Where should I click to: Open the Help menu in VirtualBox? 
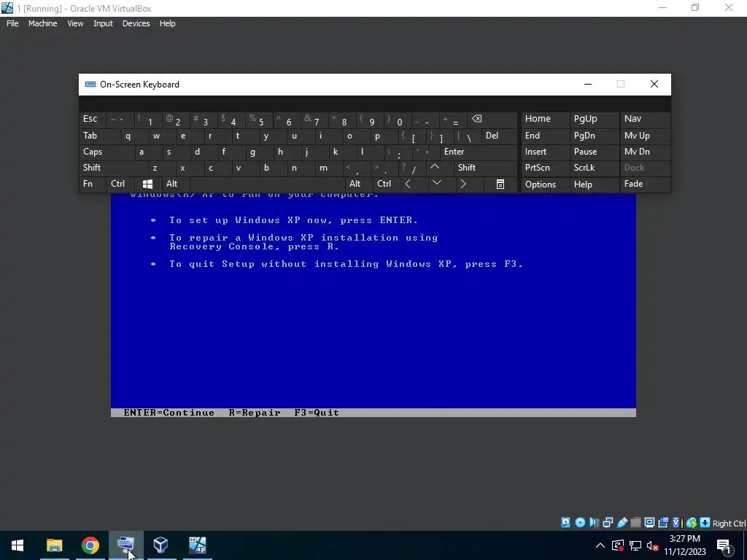tap(167, 23)
